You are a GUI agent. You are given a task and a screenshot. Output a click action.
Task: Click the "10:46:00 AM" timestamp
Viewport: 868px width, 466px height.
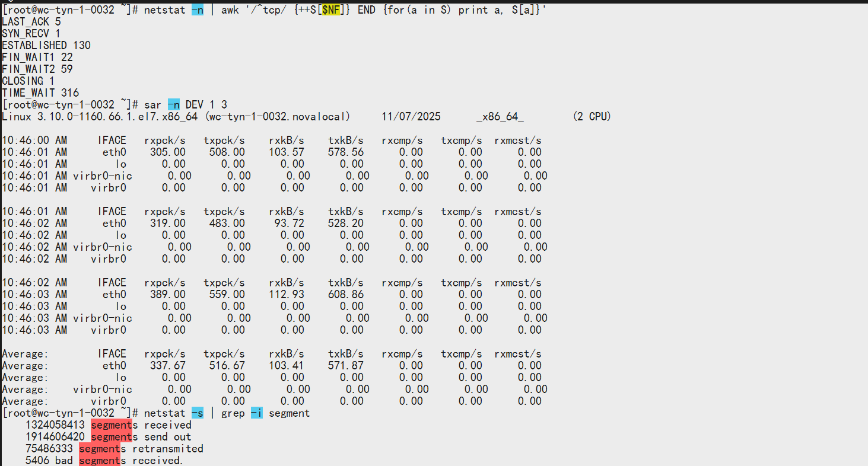pyautogui.click(x=34, y=141)
